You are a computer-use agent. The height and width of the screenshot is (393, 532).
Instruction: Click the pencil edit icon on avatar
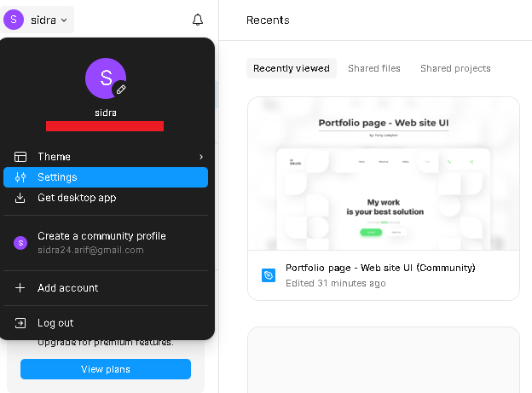pos(121,89)
